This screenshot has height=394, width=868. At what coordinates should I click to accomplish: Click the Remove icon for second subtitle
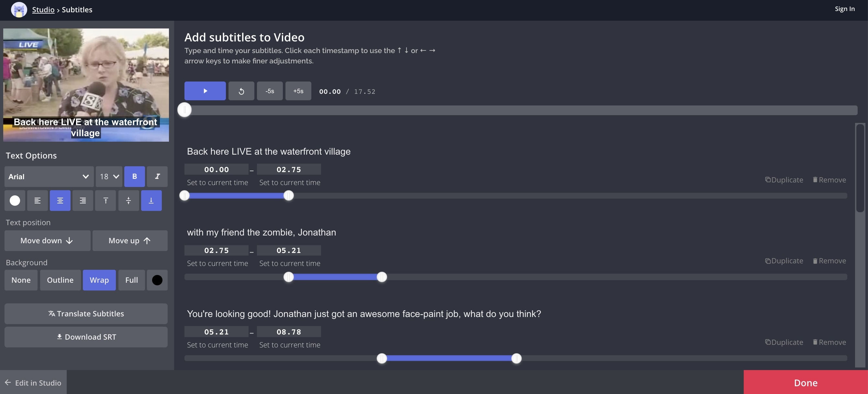pos(814,260)
